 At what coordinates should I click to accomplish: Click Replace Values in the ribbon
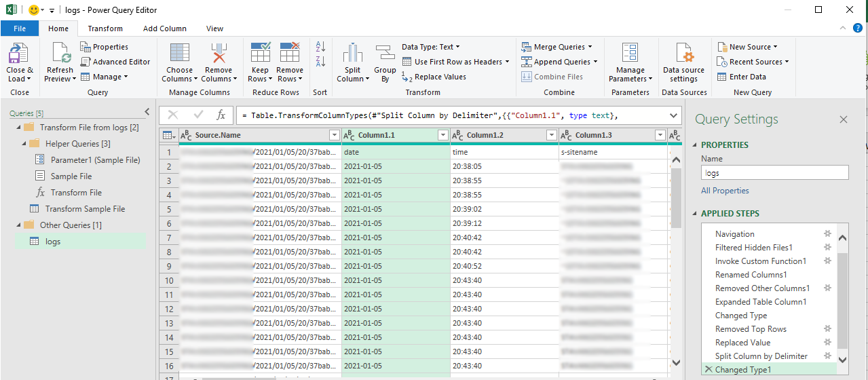tap(434, 77)
